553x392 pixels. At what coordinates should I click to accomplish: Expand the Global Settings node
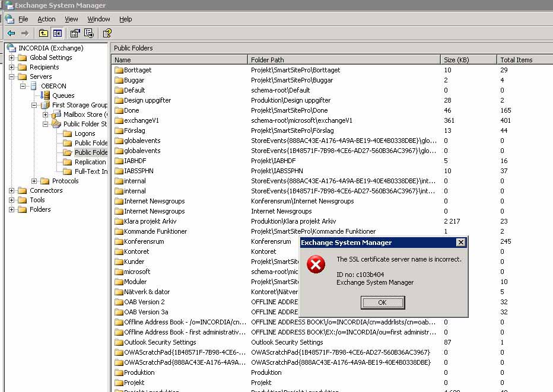pos(12,58)
